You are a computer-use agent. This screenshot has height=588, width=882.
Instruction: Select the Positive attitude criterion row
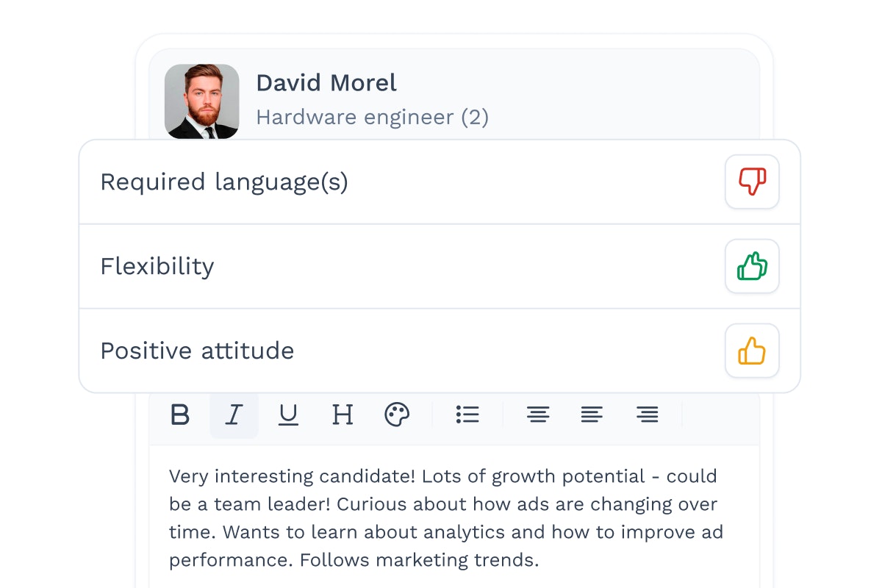(x=440, y=351)
